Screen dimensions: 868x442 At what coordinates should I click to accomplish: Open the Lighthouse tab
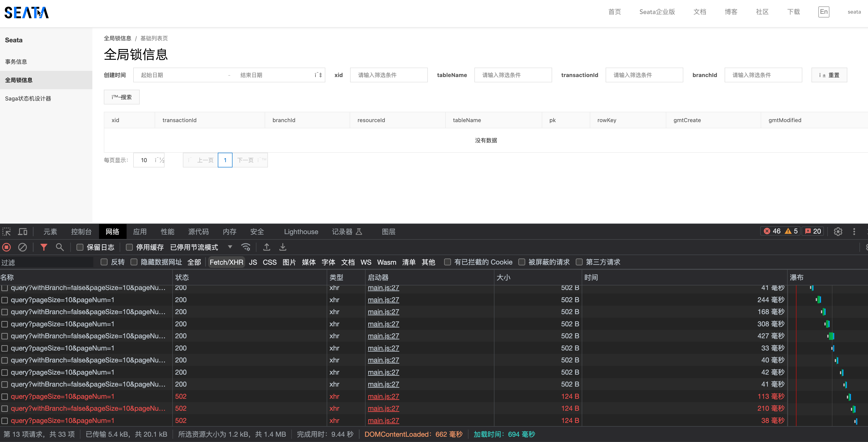301,232
